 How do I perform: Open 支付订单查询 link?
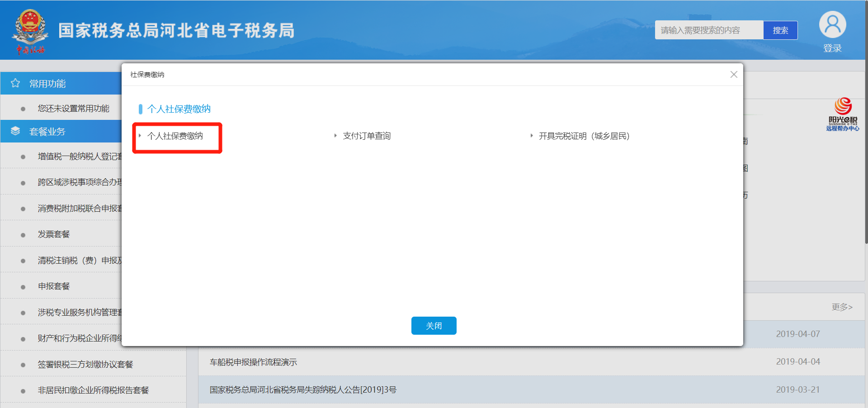coord(367,136)
